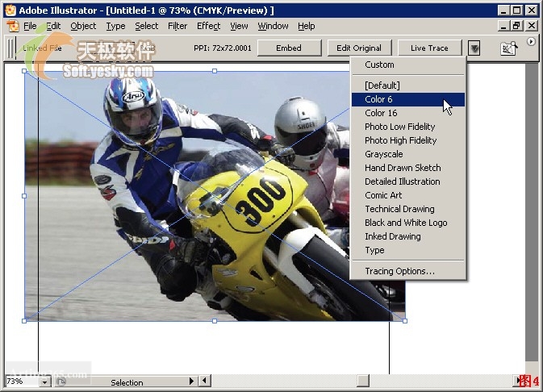The height and width of the screenshot is (392, 543).
Task: Select Hand Drawn Sketch preset
Action: pos(408,168)
